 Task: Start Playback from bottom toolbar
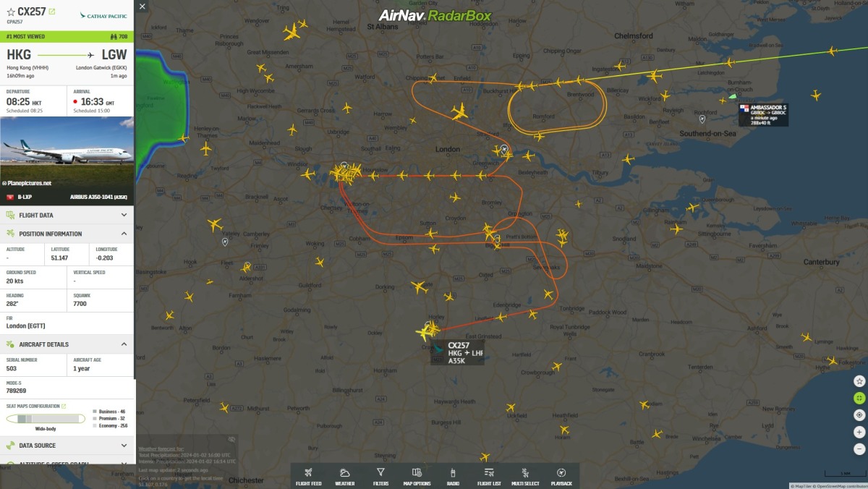[561, 477]
